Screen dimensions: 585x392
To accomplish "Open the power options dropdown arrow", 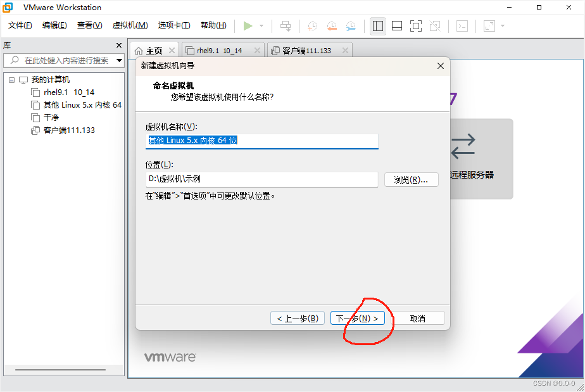I will [x=261, y=26].
